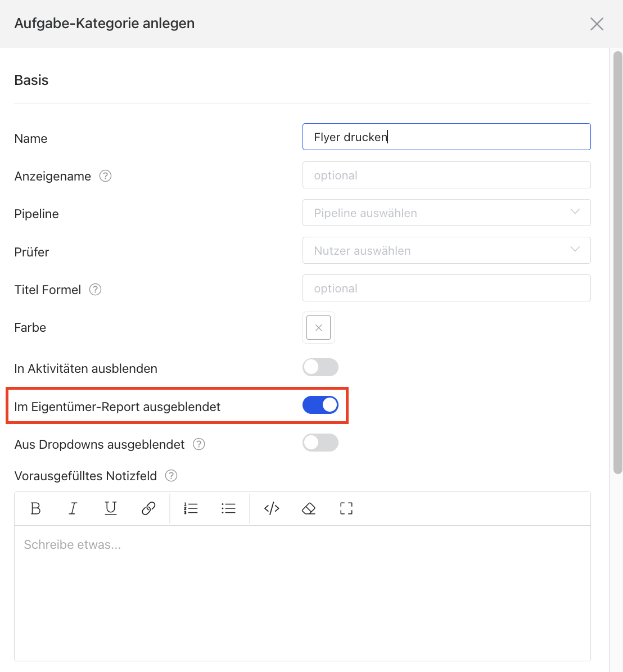Viewport: 623px width, 672px height.
Task: Show the help tooltip beside Titel Formel
Action: click(x=95, y=290)
